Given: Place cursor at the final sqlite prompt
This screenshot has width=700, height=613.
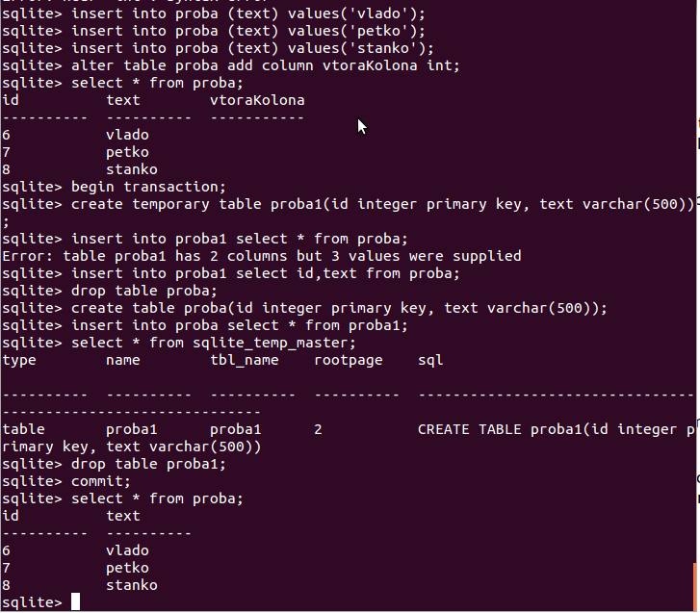Looking at the screenshot, I should coord(75,601).
